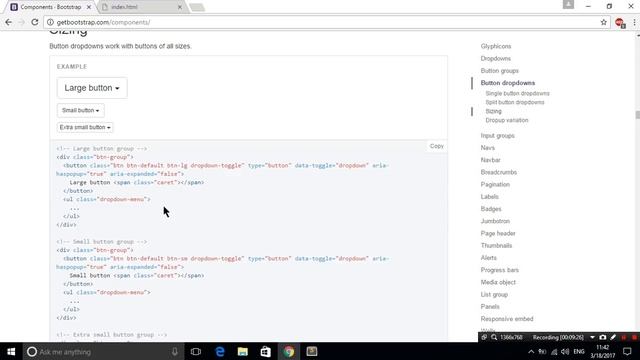
Task: Go to Alerts in the sidebar
Action: (x=489, y=258)
